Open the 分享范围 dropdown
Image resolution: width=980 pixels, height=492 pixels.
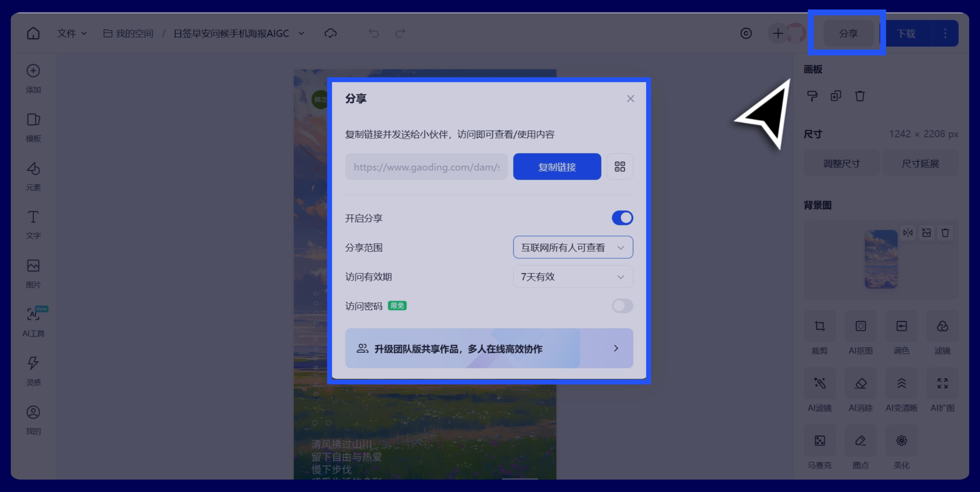coord(573,247)
